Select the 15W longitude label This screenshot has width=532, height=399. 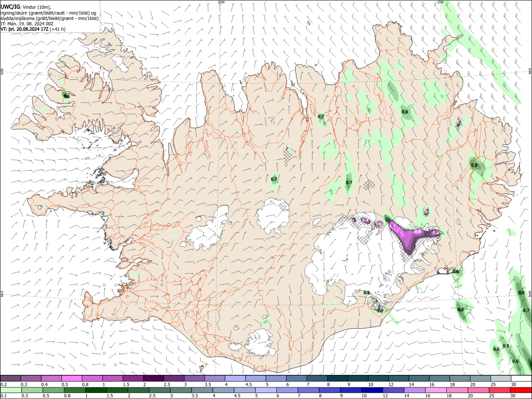pos(440,2)
